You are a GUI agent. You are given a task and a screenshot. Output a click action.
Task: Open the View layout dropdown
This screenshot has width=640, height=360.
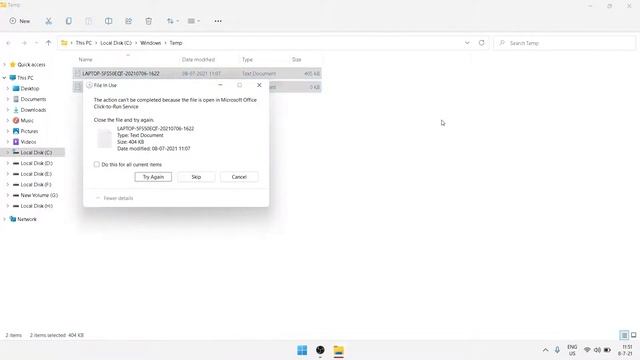tap(193, 21)
